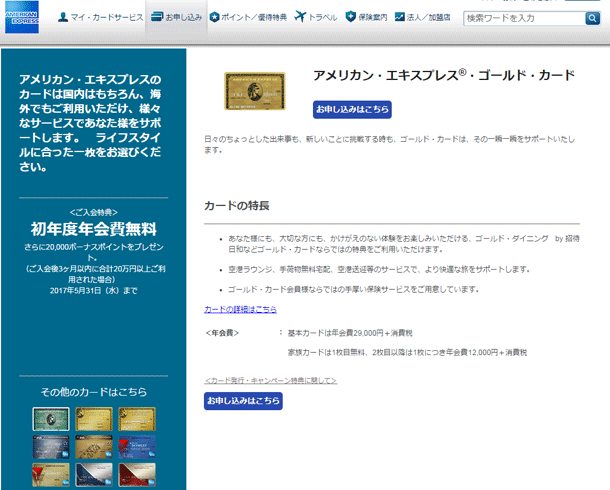Select the gold card thumbnail in top-middle
The width and height of the screenshot is (610, 490).
[94, 418]
